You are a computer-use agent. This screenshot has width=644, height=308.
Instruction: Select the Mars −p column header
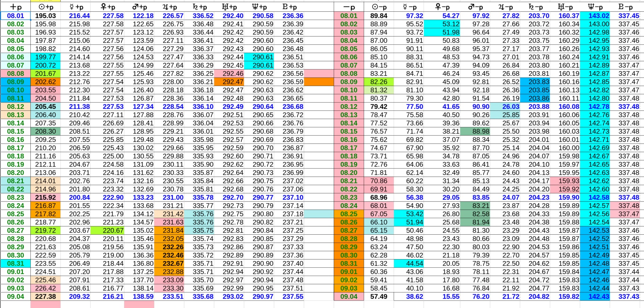click(x=476, y=7)
